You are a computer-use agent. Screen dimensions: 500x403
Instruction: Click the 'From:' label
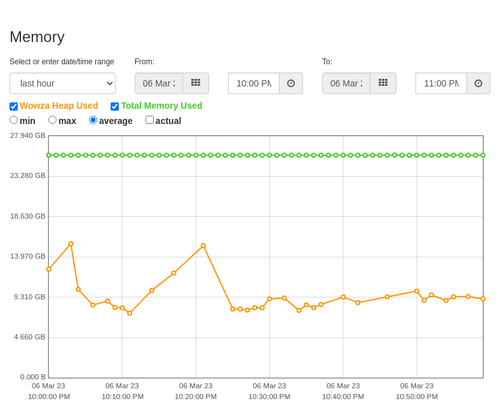[144, 62]
